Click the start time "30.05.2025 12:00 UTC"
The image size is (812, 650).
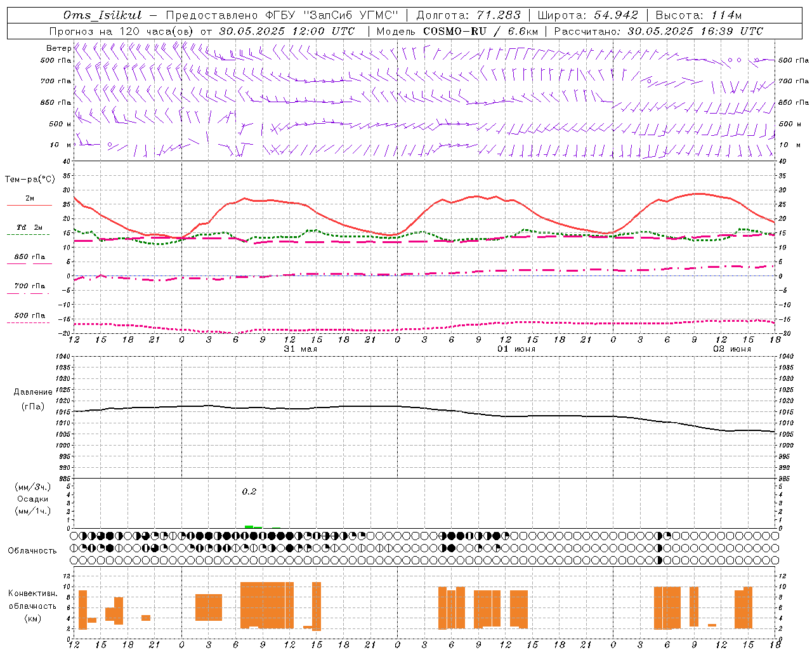[287, 31]
